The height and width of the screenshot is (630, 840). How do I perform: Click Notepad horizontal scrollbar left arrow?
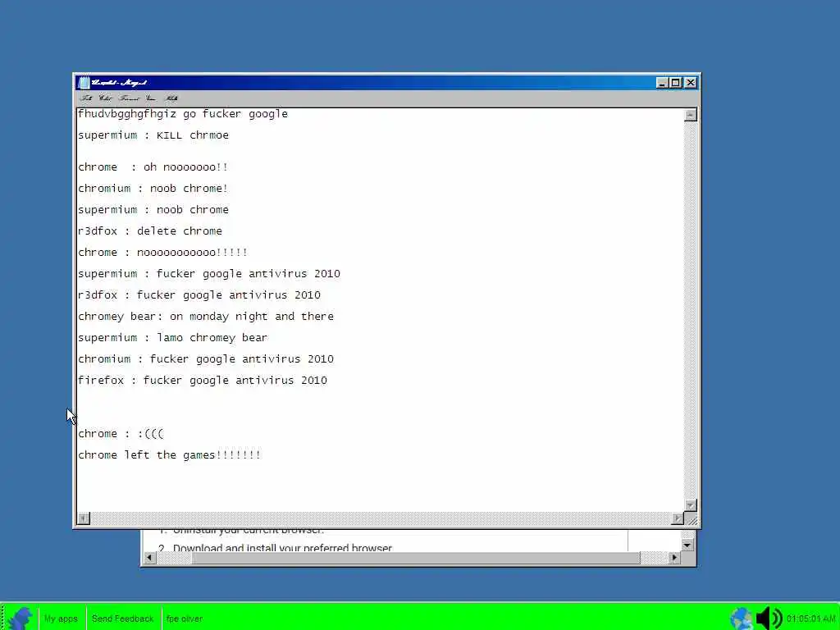tap(84, 518)
